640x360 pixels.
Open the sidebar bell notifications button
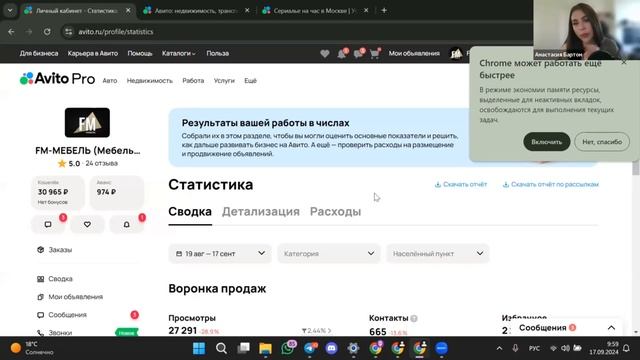point(127,224)
